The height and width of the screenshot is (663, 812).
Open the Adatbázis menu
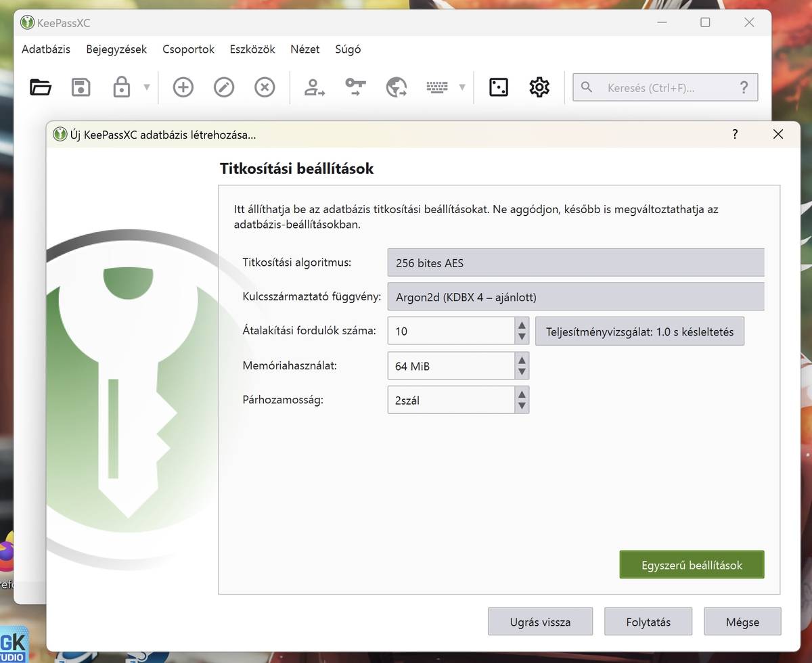[46, 49]
